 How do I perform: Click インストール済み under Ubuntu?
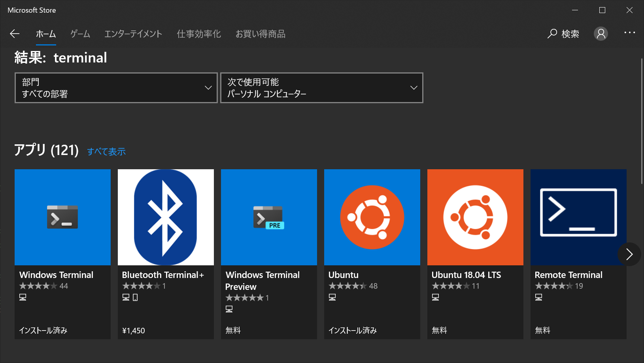coord(353,331)
